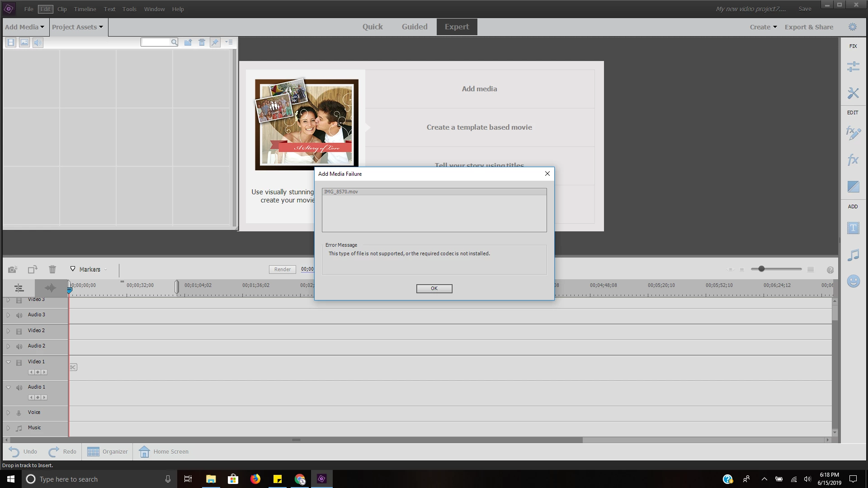This screenshot has width=868, height=488.
Task: Open the Create dropdown menu
Action: 763,27
